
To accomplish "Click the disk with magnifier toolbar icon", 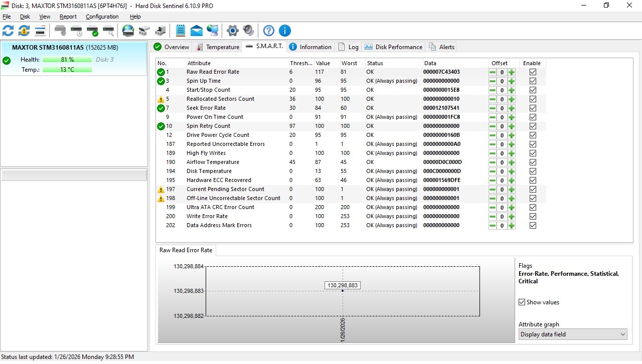I will point(108,31).
